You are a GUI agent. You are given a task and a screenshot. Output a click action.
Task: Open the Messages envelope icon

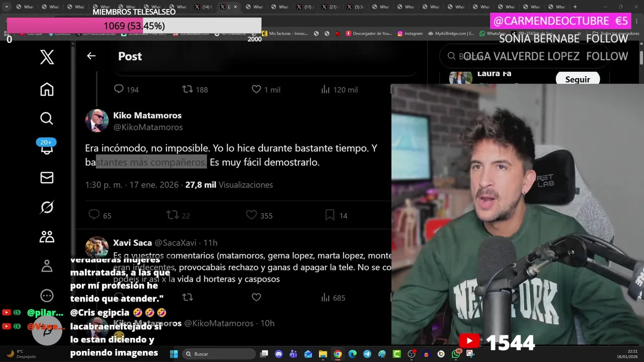(47, 177)
